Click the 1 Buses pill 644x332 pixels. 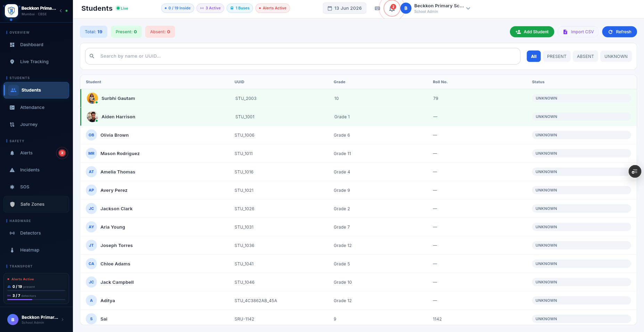click(240, 8)
